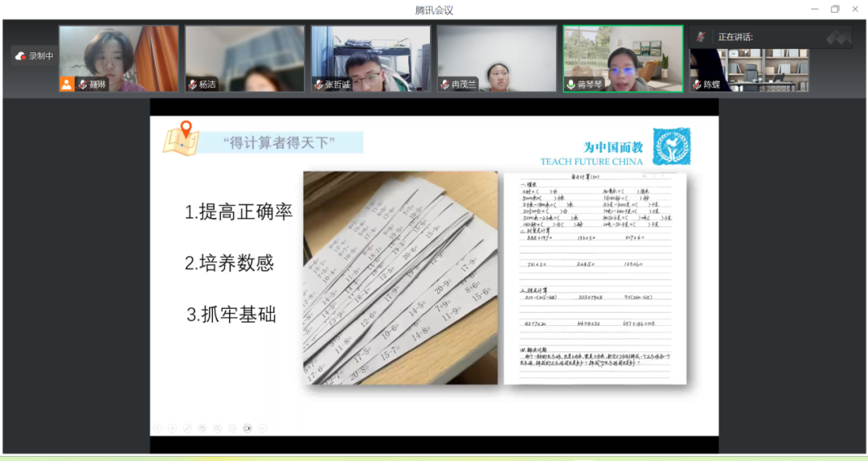Click the 腾讯会议 window title
868x461 pixels.
coord(434,10)
